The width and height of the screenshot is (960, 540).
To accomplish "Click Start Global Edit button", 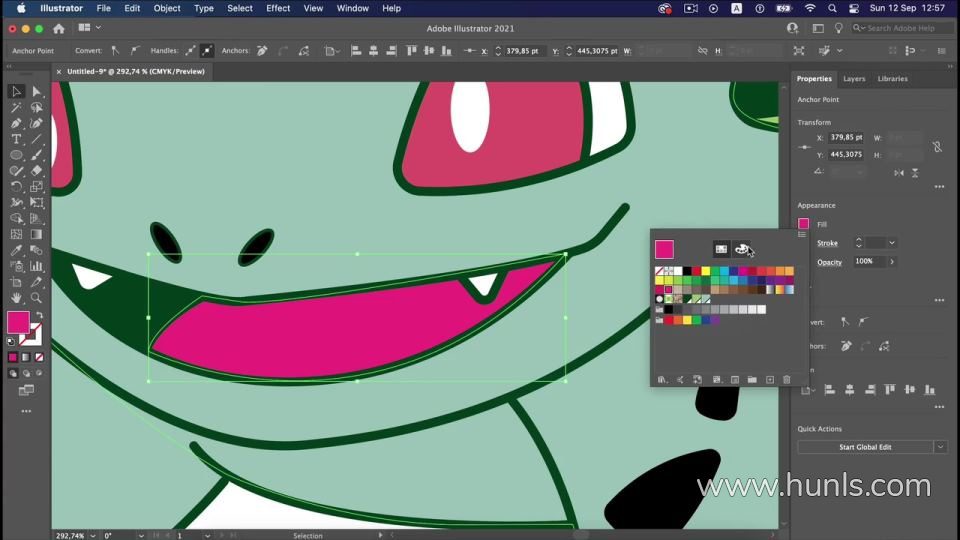I will pos(865,447).
